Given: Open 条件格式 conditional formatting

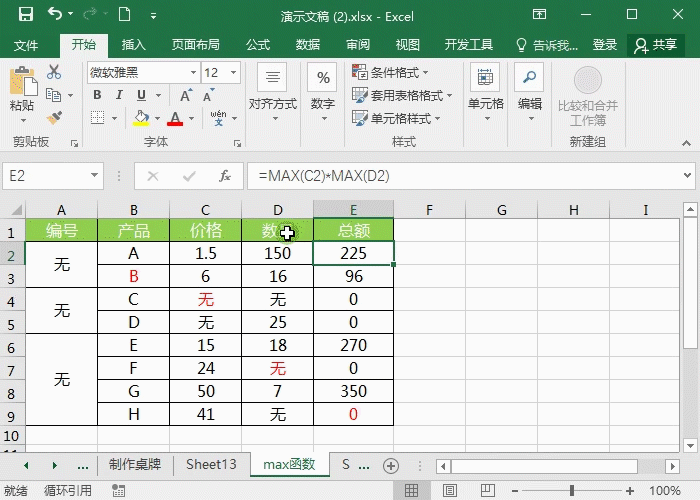Looking at the screenshot, I should point(390,72).
